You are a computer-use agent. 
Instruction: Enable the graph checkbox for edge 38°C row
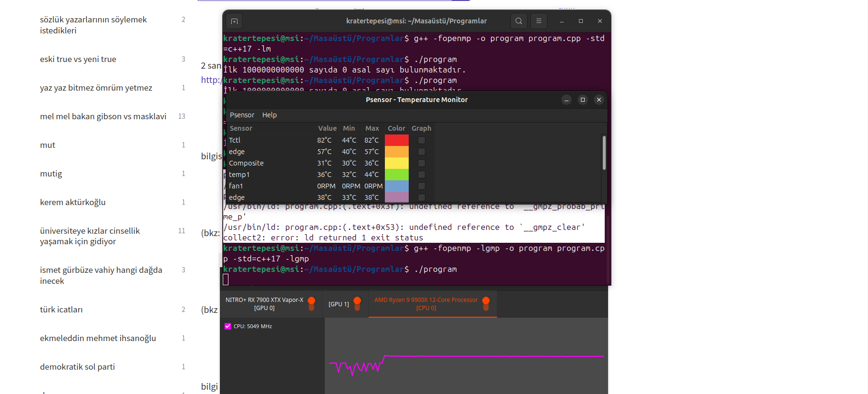pyautogui.click(x=422, y=197)
